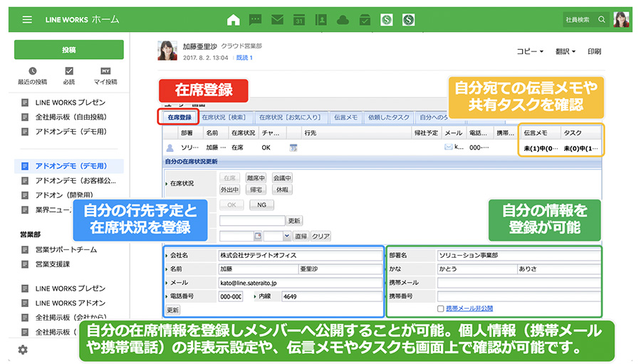This screenshot has width=641, height=364.
Task: Set status to 外出中
Action: click(230, 189)
